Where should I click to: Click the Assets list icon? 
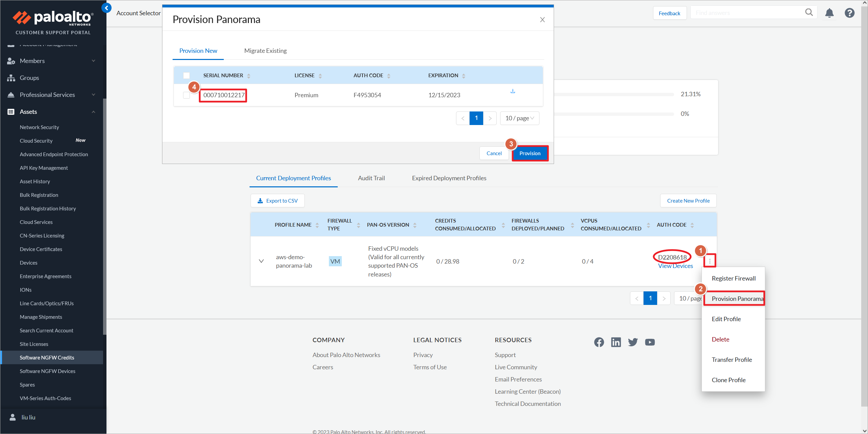coord(11,112)
